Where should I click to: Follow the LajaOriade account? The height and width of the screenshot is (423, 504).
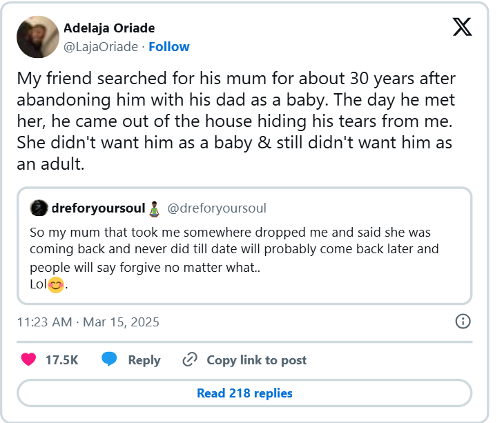click(169, 47)
